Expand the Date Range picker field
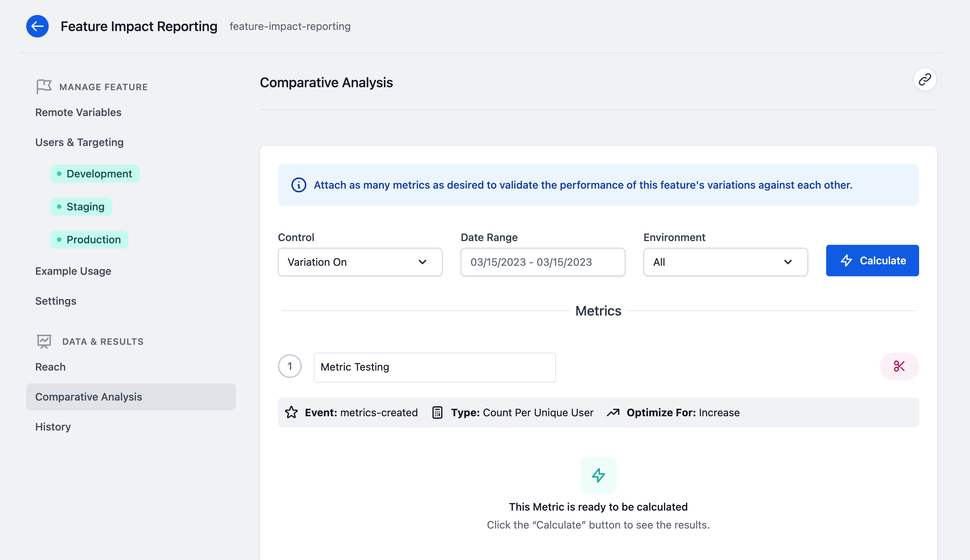Screen dimensions: 970x560 pyautogui.click(x=542, y=261)
